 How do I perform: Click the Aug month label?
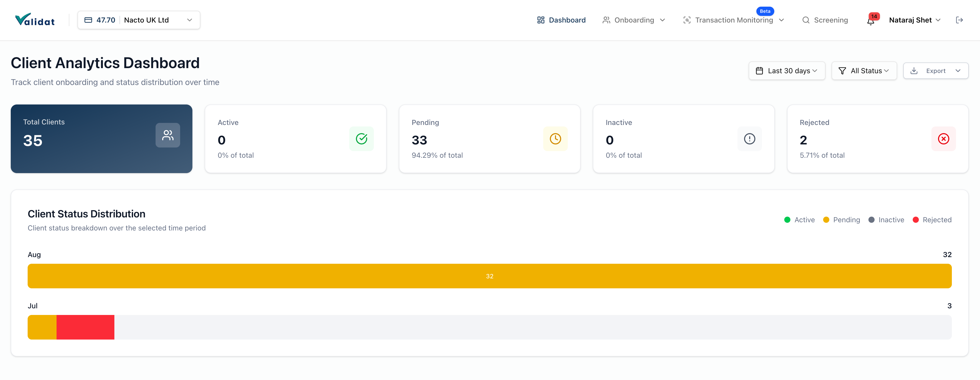click(x=34, y=255)
